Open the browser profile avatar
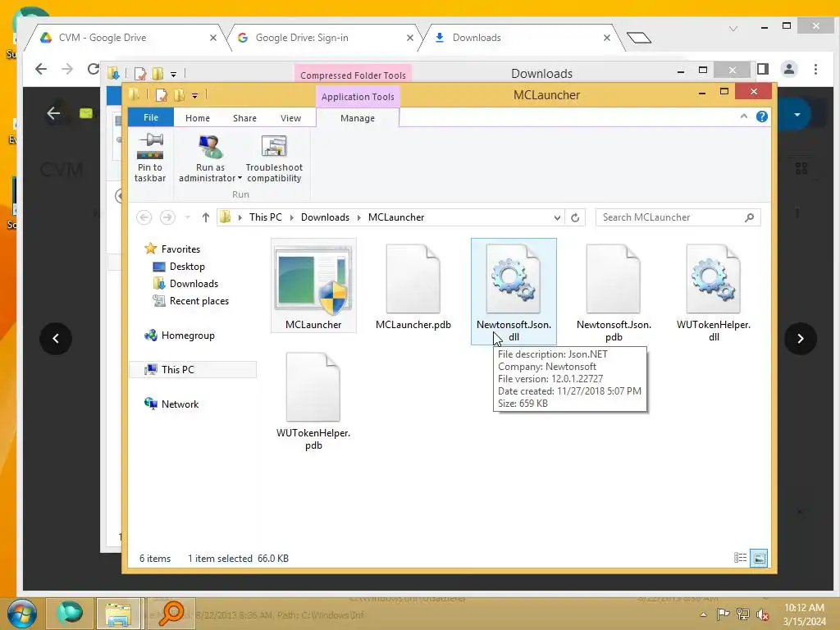Screen dimensions: 840x630 789,69
